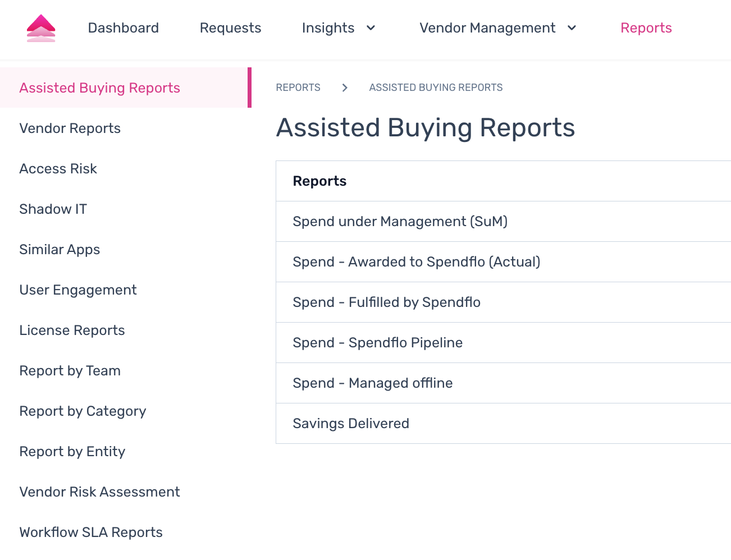
Task: Select Report by Team
Action: (x=126, y=370)
